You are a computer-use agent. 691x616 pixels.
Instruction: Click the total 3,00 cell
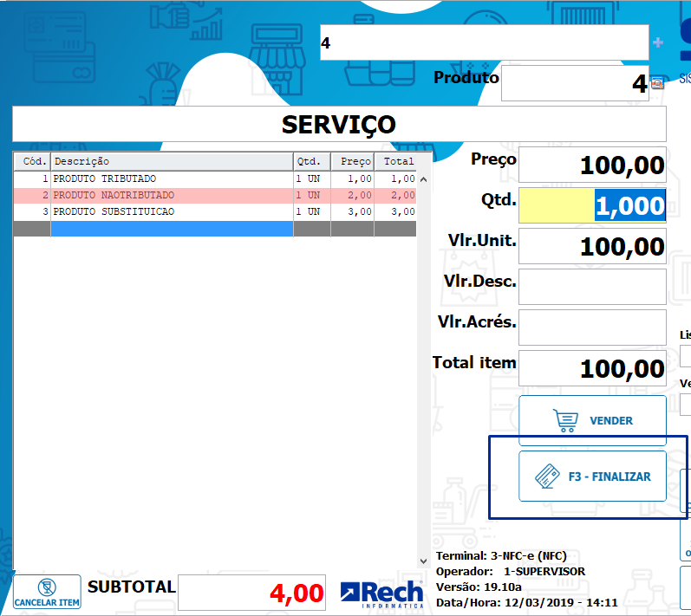395,211
